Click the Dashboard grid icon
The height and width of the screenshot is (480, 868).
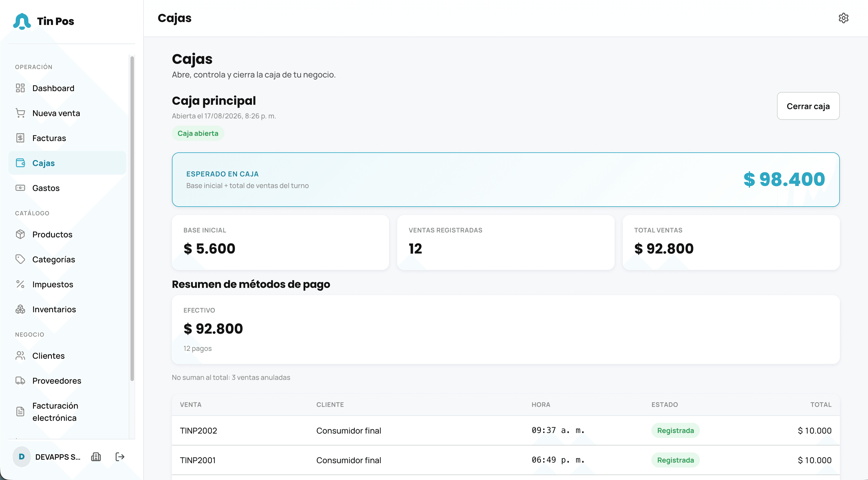20,88
